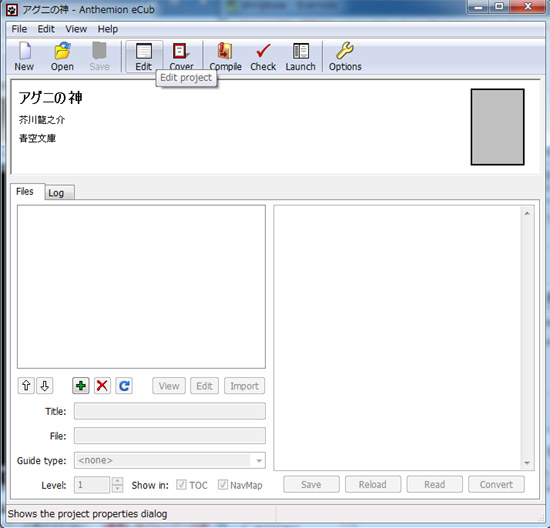
Task: Expand the Guide type dropdown
Action: 259,461
